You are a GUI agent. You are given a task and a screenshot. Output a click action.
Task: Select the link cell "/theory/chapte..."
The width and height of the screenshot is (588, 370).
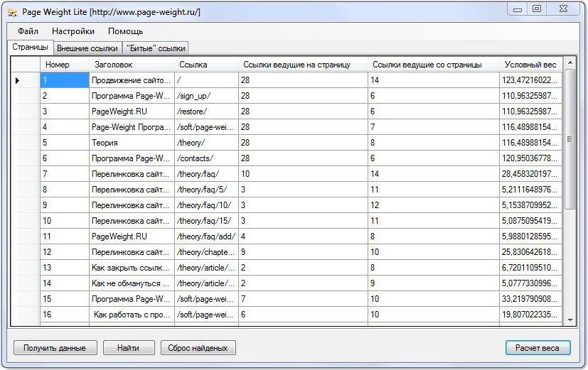[x=206, y=252]
